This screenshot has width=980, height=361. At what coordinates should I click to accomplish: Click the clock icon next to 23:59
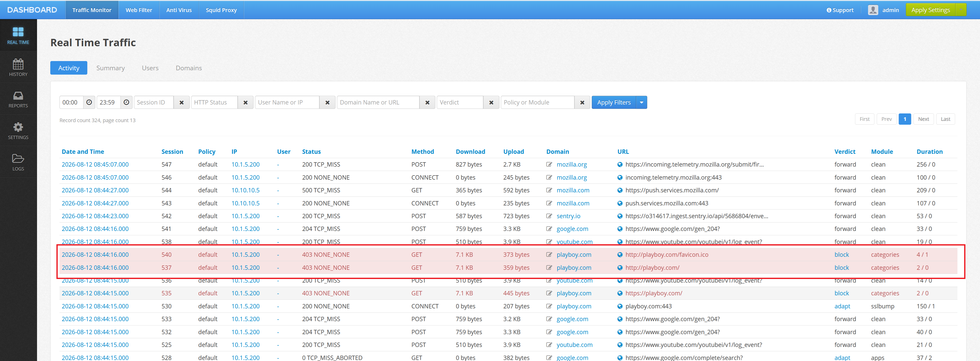[126, 102]
